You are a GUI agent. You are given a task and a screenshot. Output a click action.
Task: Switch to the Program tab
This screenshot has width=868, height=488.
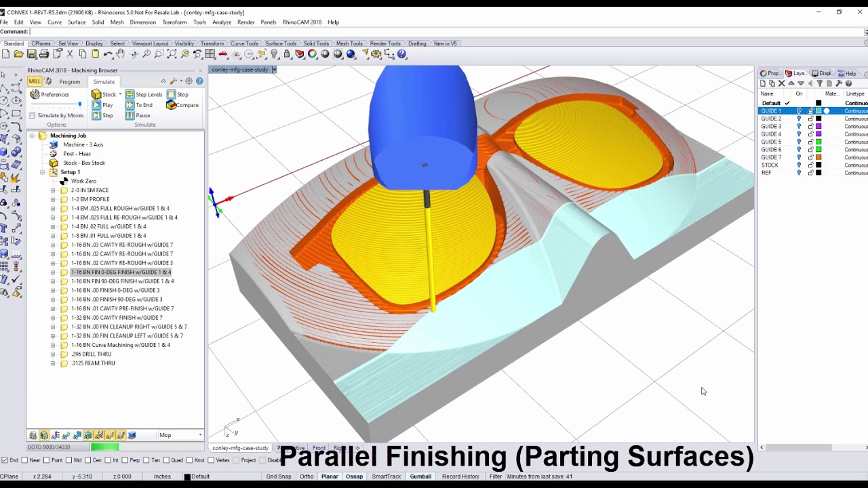coord(70,81)
